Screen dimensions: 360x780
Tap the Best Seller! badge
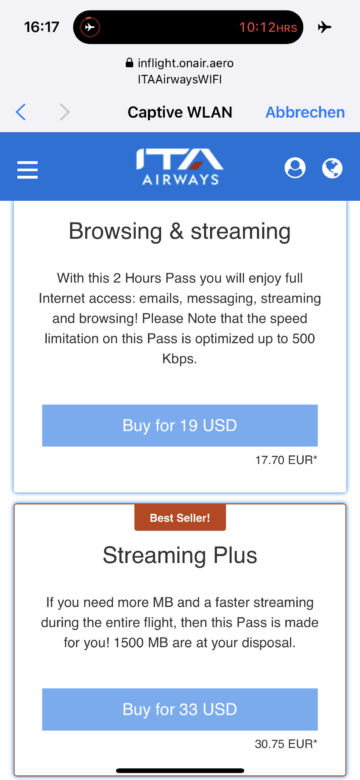[x=180, y=517]
